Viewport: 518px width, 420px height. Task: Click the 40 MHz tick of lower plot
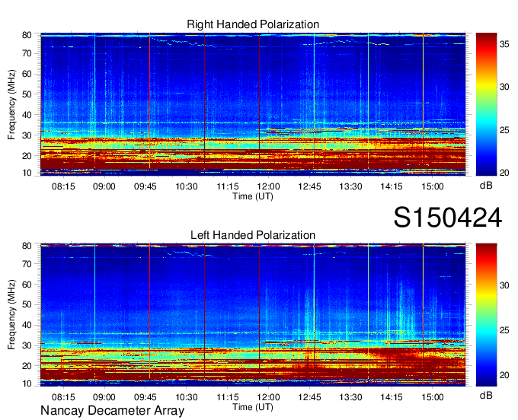tap(27, 325)
